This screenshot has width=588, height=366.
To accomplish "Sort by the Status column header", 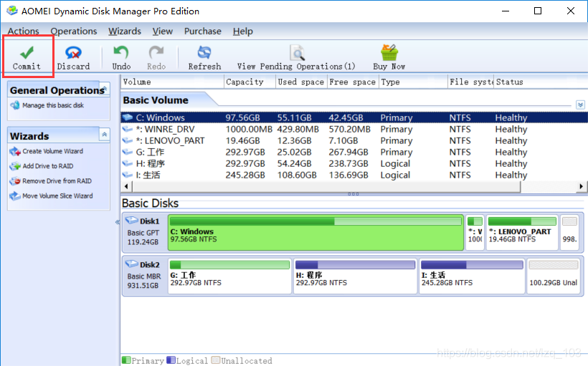I will click(541, 82).
